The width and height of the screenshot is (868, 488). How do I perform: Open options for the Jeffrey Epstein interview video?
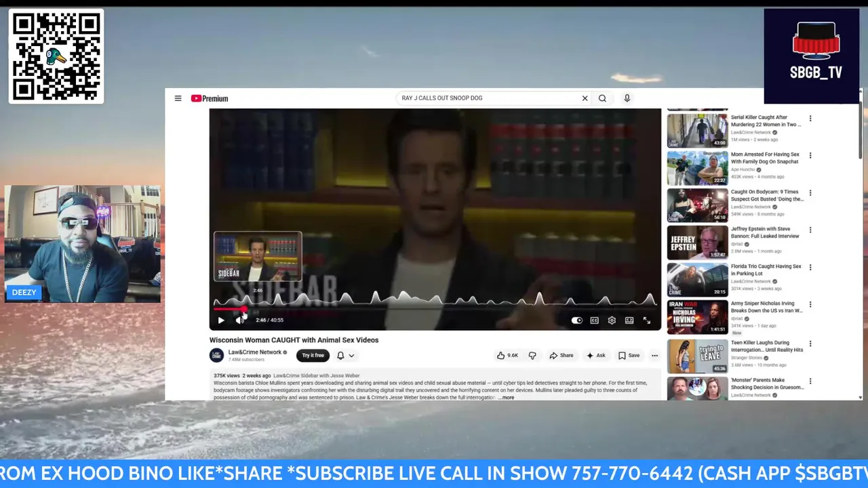coord(810,230)
